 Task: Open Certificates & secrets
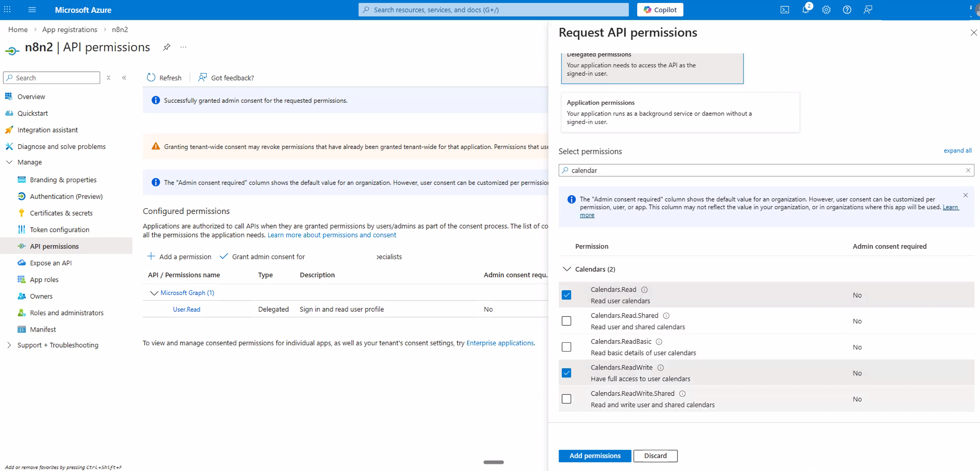tap(61, 213)
